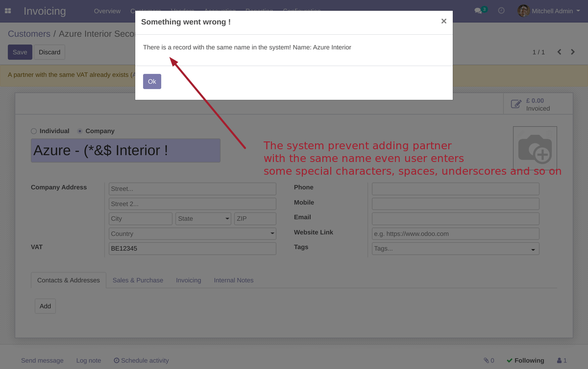
Task: Toggle the Following subscription
Action: pyautogui.click(x=525, y=361)
